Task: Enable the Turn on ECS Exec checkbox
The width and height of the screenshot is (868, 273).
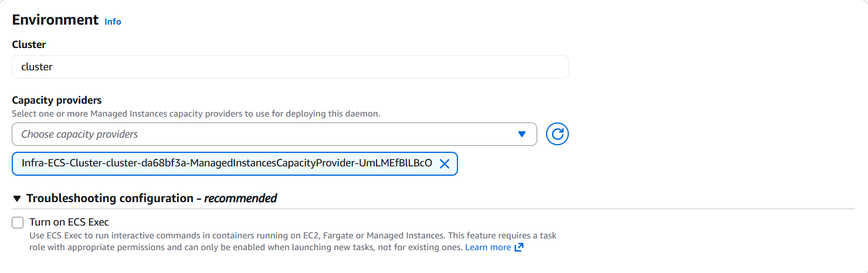Action: pos(18,223)
